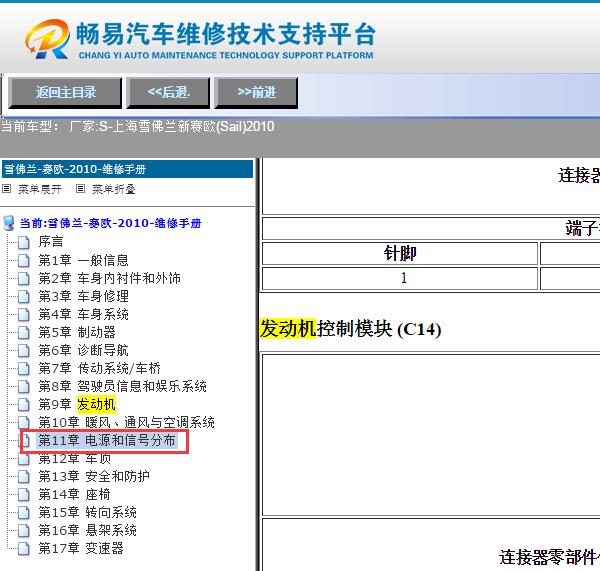Open 第4章 车身系统
Screen dimensions: 600x571
tap(83, 314)
